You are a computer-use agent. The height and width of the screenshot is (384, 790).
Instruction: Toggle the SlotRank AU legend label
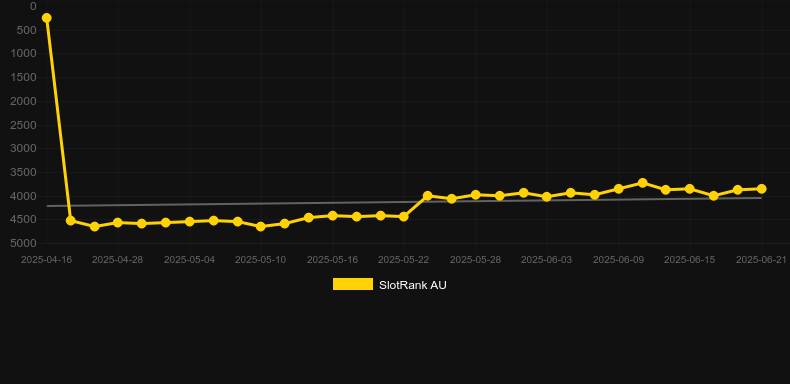(x=413, y=285)
